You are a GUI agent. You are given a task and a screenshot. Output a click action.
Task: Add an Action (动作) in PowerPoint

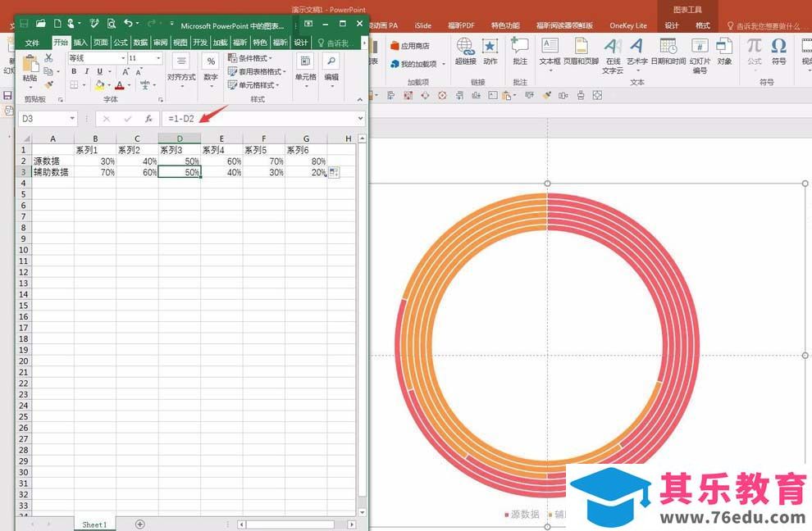(490, 52)
